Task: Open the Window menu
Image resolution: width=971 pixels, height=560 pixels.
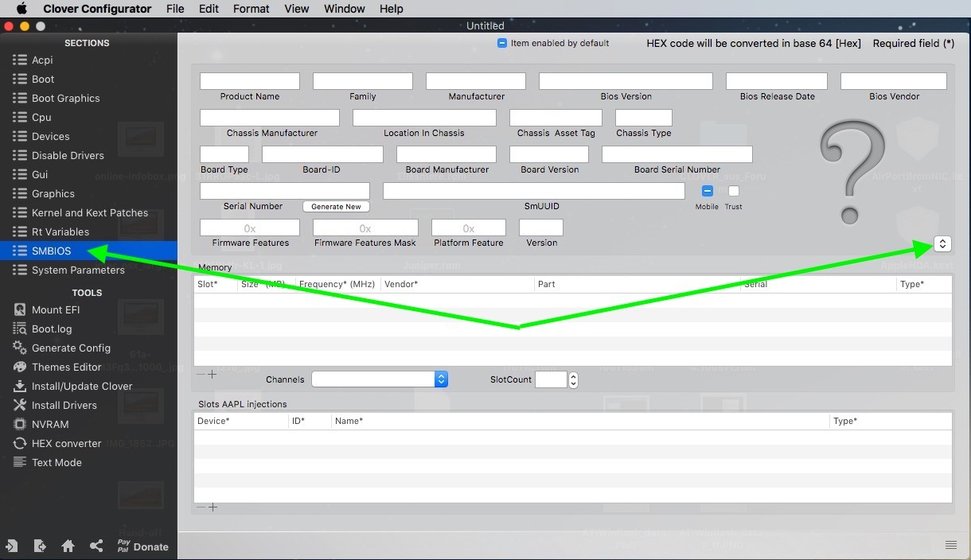Action: (345, 9)
